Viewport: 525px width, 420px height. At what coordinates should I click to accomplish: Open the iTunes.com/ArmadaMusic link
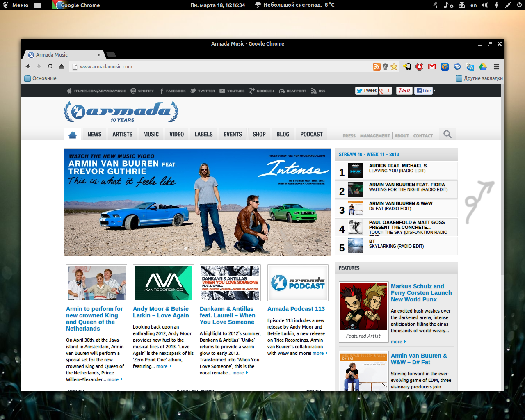pos(96,91)
